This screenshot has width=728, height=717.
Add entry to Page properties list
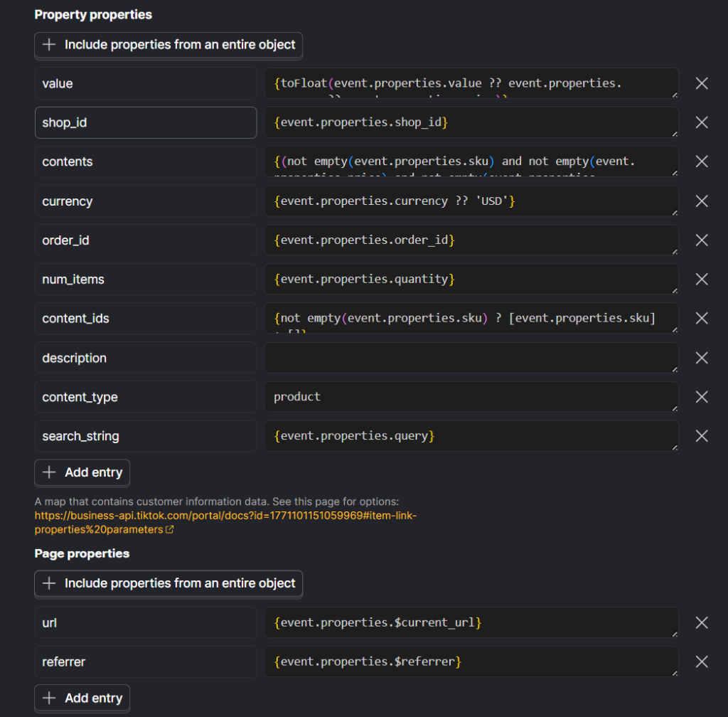point(82,698)
